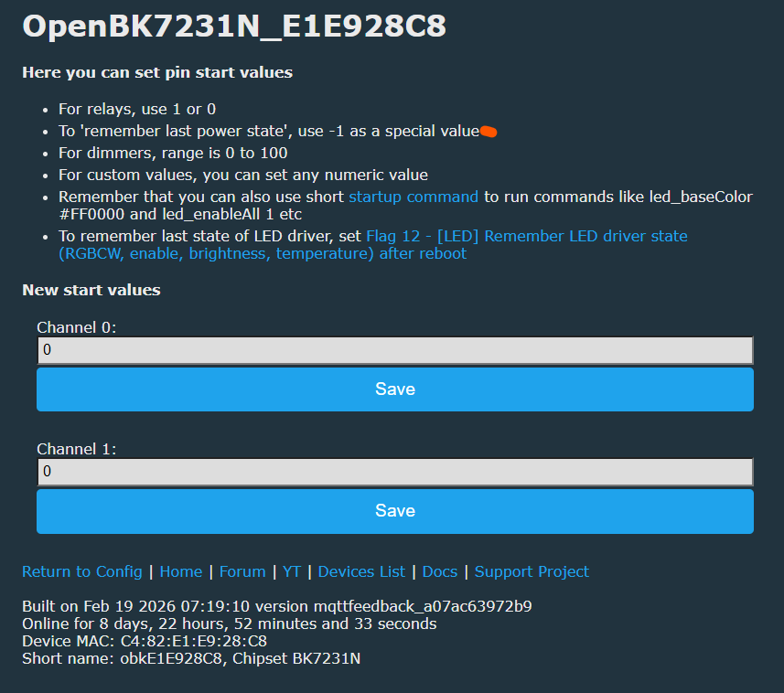Click the Channel 1 input field

click(x=395, y=472)
